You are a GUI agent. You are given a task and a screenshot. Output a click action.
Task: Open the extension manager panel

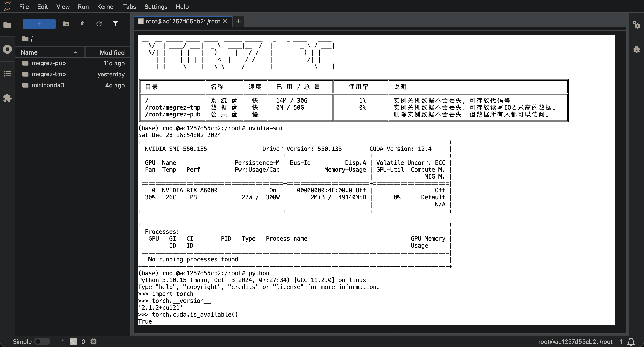[x=8, y=98]
